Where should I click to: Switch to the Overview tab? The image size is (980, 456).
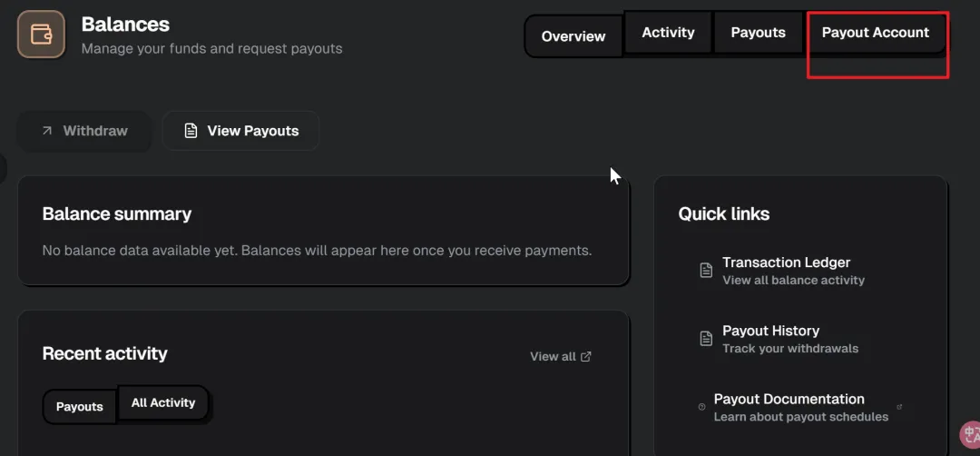coord(573,36)
